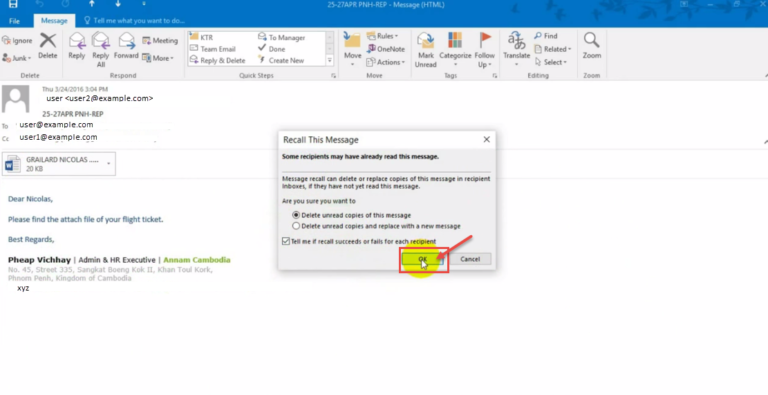Save the message via the title bar icon

coord(13,4)
